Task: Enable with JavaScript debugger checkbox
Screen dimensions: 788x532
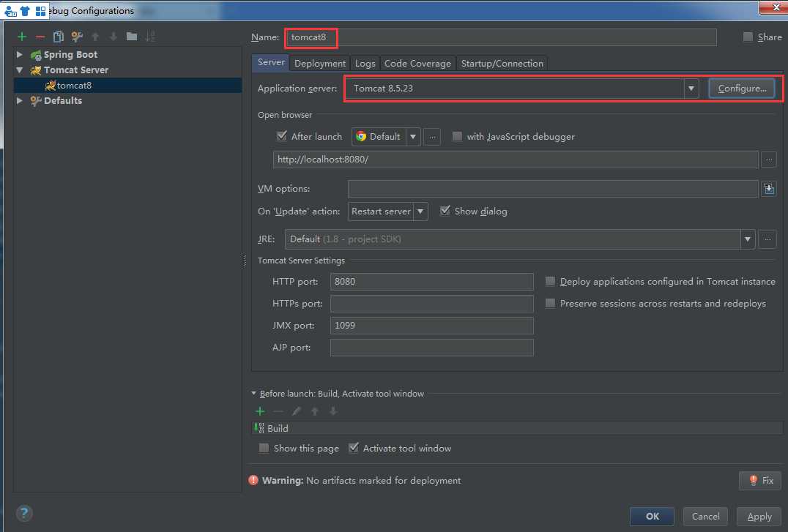Action: click(457, 136)
